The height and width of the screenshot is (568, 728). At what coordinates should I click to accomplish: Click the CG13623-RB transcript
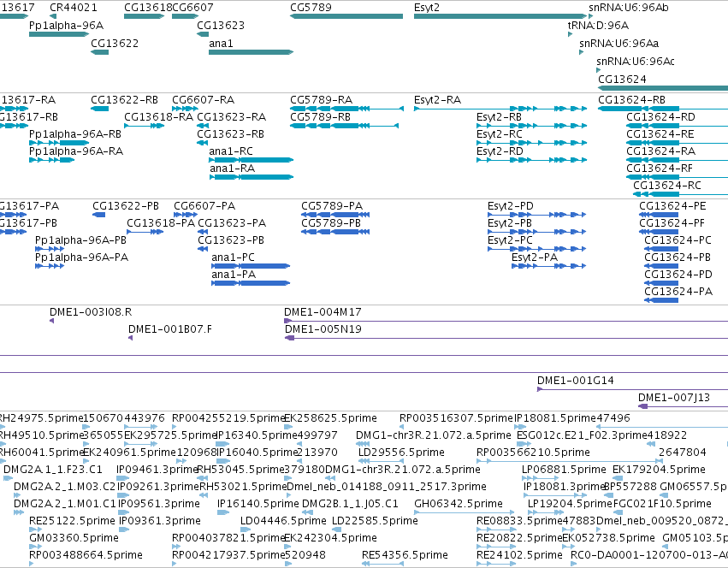click(x=202, y=143)
